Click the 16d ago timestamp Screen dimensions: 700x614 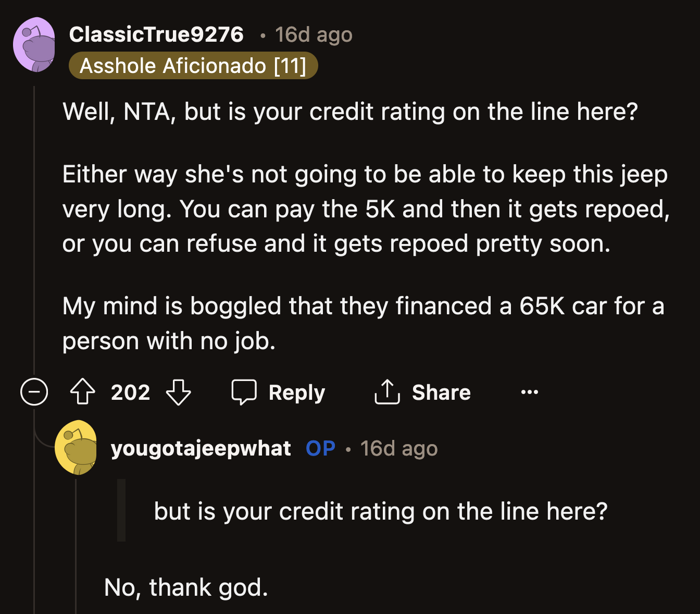click(x=313, y=34)
